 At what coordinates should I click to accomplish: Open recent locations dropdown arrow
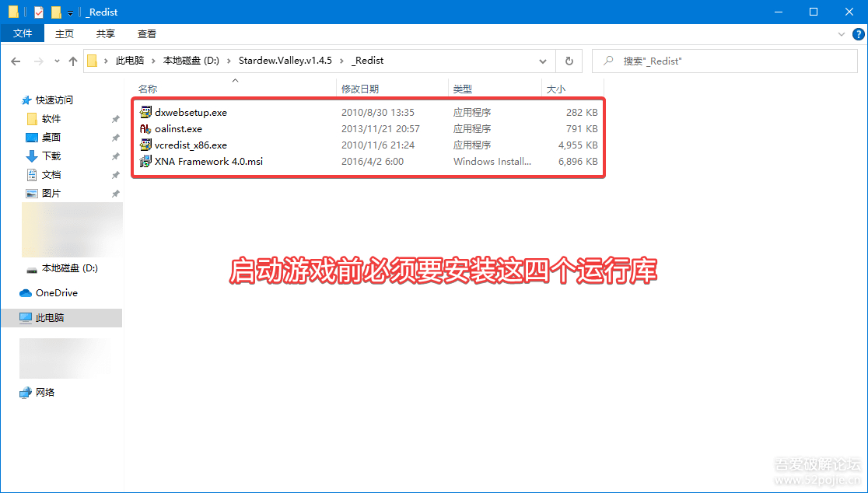57,61
